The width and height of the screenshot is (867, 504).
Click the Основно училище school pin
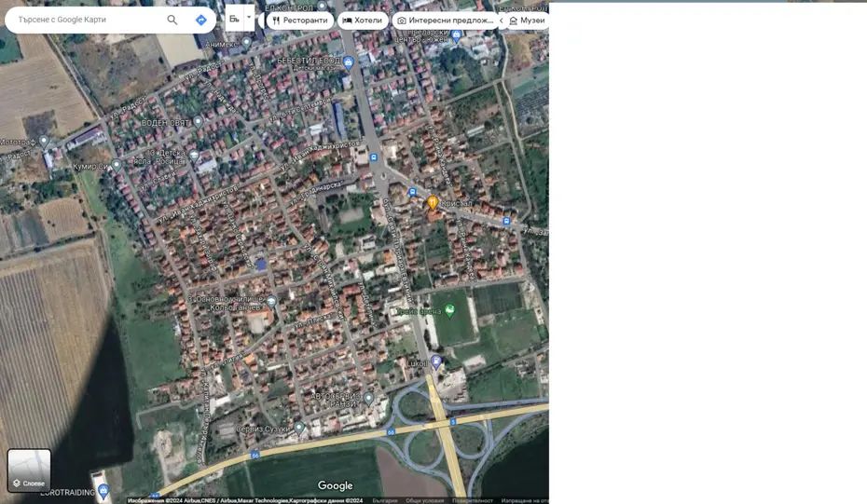[271, 301]
